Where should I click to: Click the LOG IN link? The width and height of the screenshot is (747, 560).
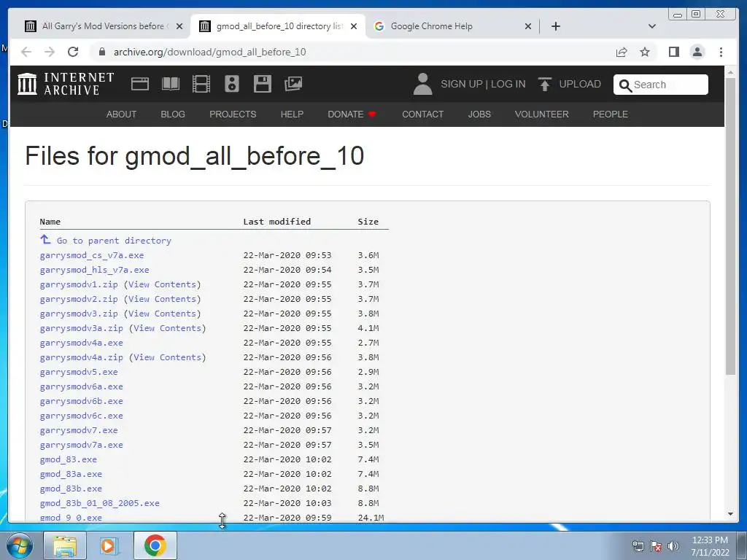click(508, 85)
